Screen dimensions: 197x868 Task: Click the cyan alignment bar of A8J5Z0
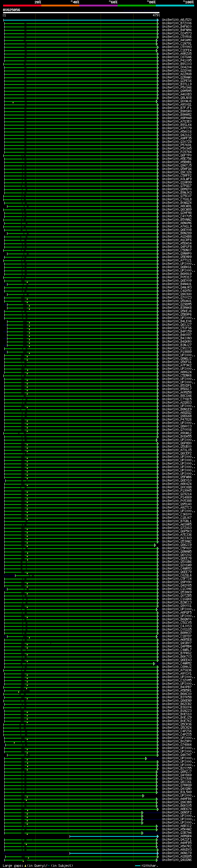point(81,20)
